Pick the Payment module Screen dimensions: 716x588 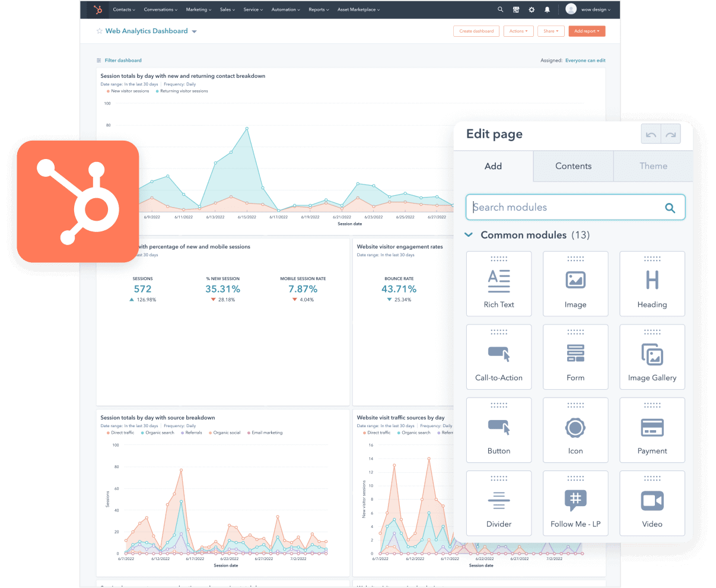tap(652, 430)
